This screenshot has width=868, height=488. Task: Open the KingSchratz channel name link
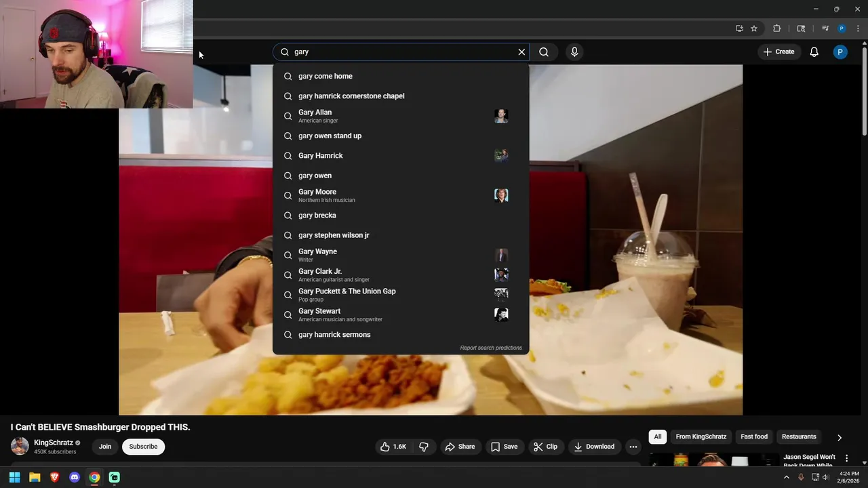[x=54, y=443]
